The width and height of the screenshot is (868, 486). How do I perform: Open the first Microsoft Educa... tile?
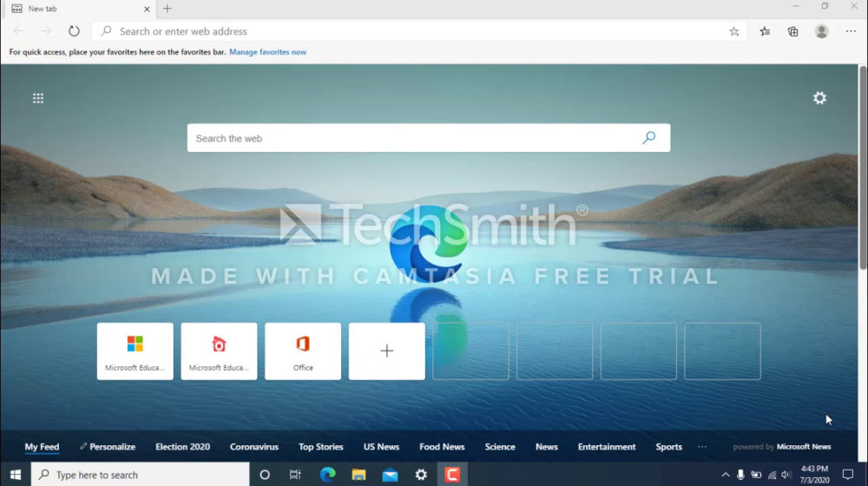tap(135, 351)
